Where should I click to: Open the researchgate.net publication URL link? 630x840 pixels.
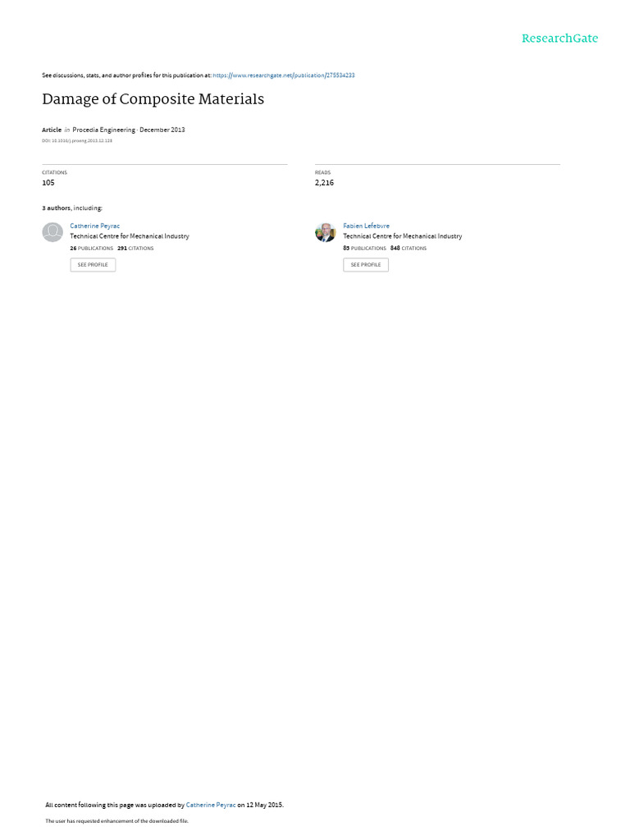[283, 75]
